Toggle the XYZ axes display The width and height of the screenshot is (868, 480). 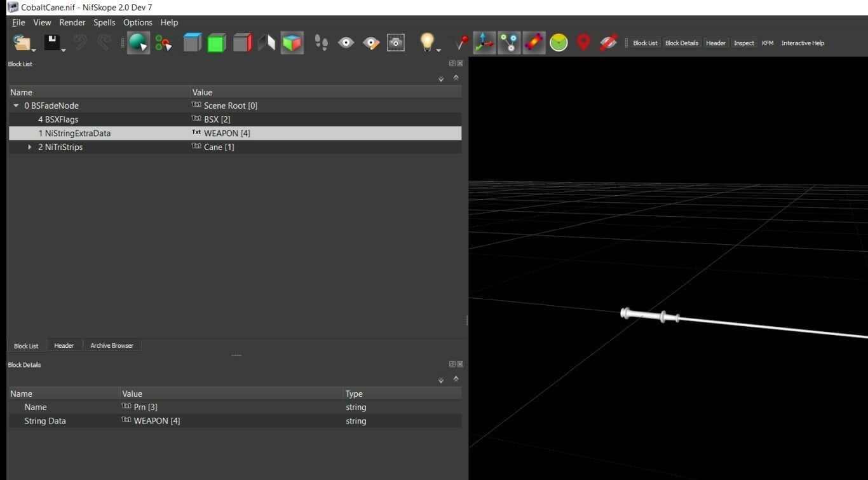[484, 43]
